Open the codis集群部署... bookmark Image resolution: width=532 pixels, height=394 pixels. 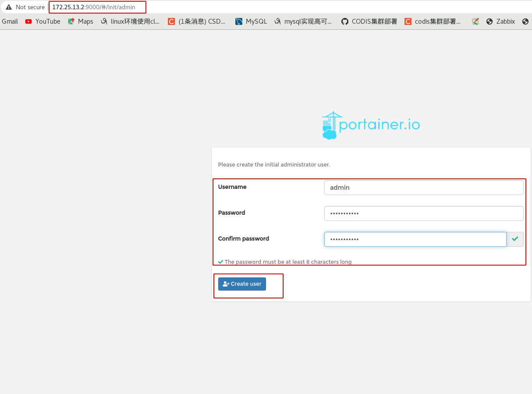(x=433, y=21)
